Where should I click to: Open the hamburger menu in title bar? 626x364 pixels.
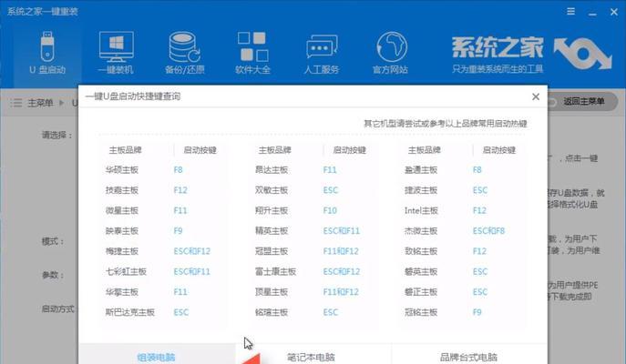[x=571, y=11]
